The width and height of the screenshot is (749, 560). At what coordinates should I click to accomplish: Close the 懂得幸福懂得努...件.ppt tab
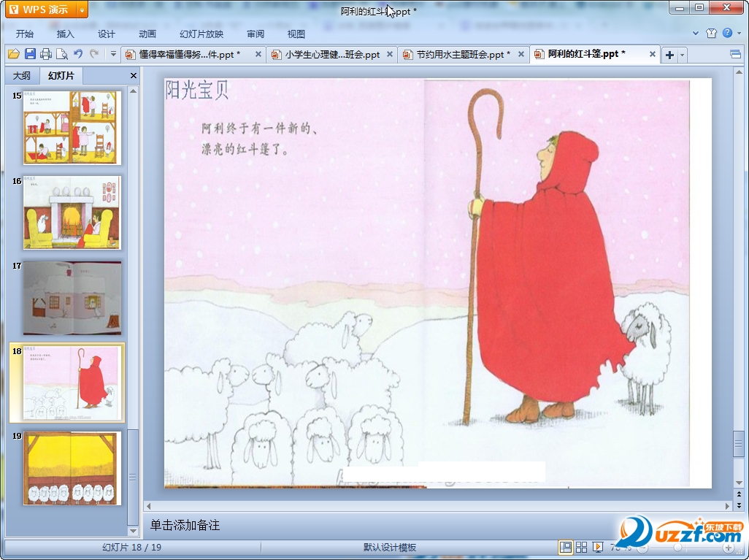click(258, 55)
